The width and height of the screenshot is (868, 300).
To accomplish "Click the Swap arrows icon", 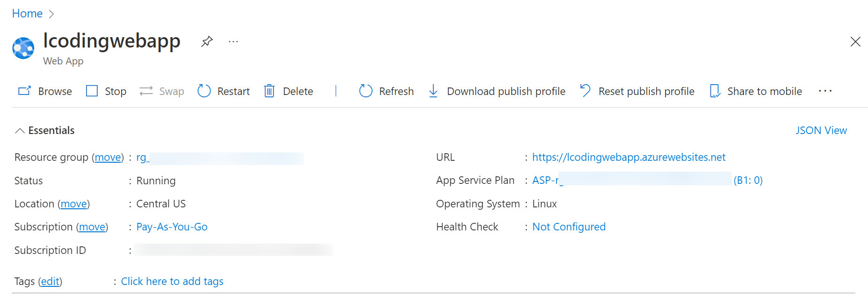I will (x=146, y=91).
